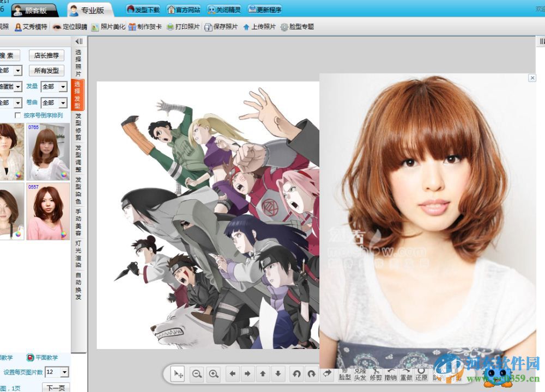The image size is (545, 392).
Task: Click 店长推荐 button
Action: pyautogui.click(x=46, y=56)
